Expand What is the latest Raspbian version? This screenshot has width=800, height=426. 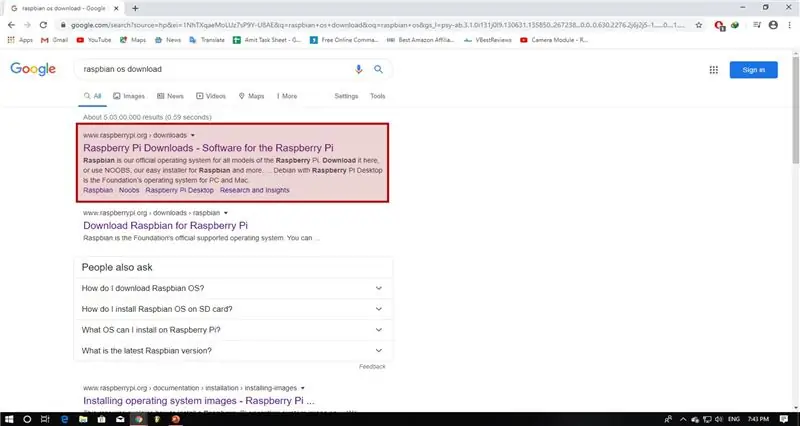pyautogui.click(x=233, y=351)
